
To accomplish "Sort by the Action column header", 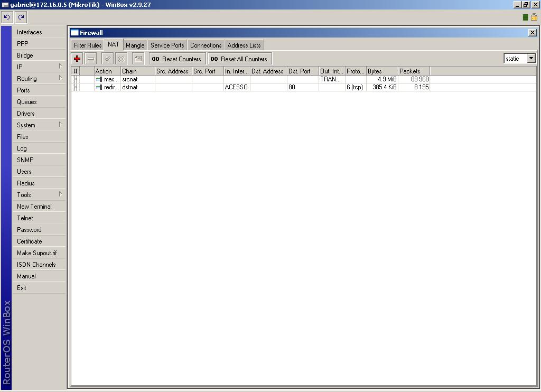I will click(x=107, y=71).
